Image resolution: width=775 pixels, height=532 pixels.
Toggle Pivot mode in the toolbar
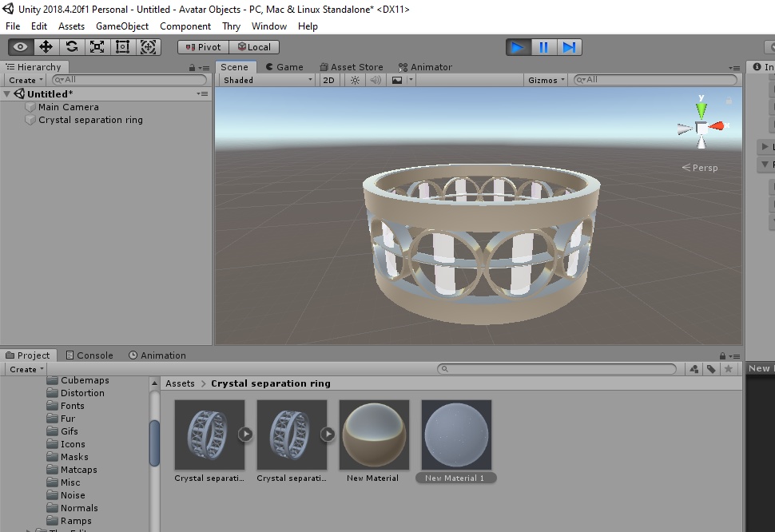(202, 46)
